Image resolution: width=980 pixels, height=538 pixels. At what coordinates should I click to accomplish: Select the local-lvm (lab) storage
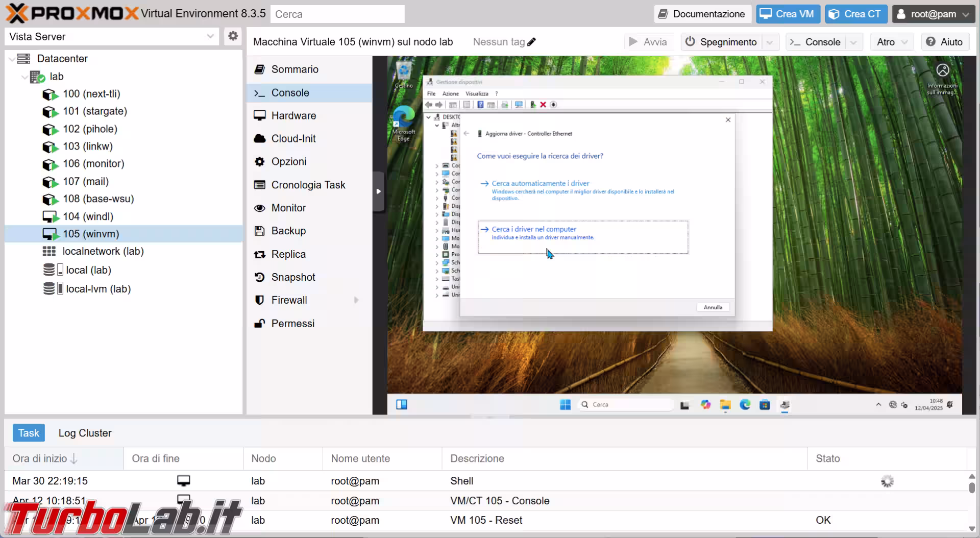pyautogui.click(x=98, y=289)
